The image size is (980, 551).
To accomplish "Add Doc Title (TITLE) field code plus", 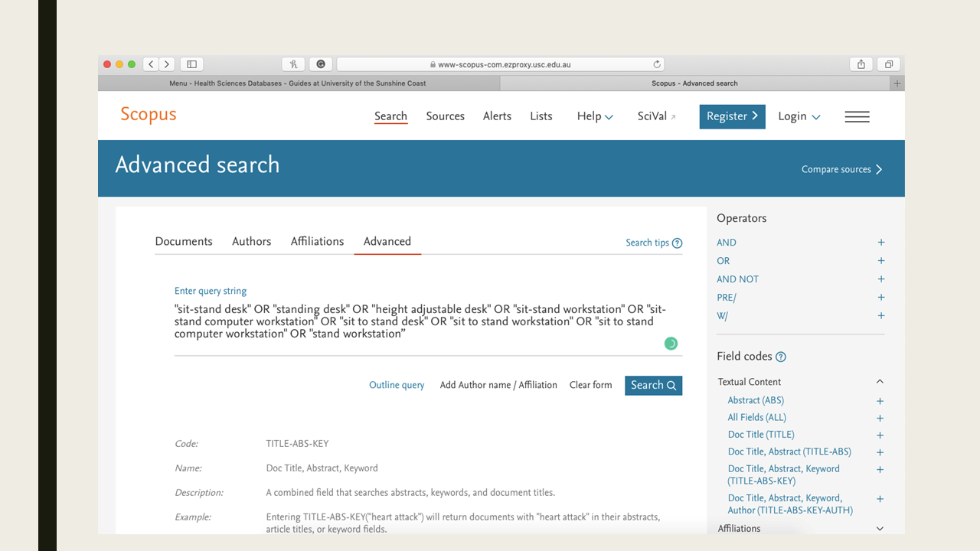I will point(880,435).
